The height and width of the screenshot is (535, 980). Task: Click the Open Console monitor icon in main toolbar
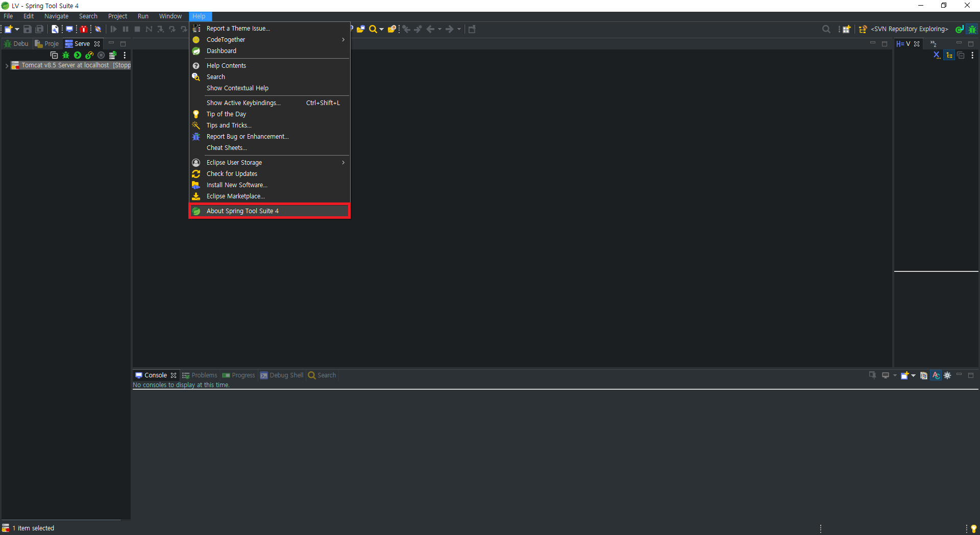coord(69,29)
